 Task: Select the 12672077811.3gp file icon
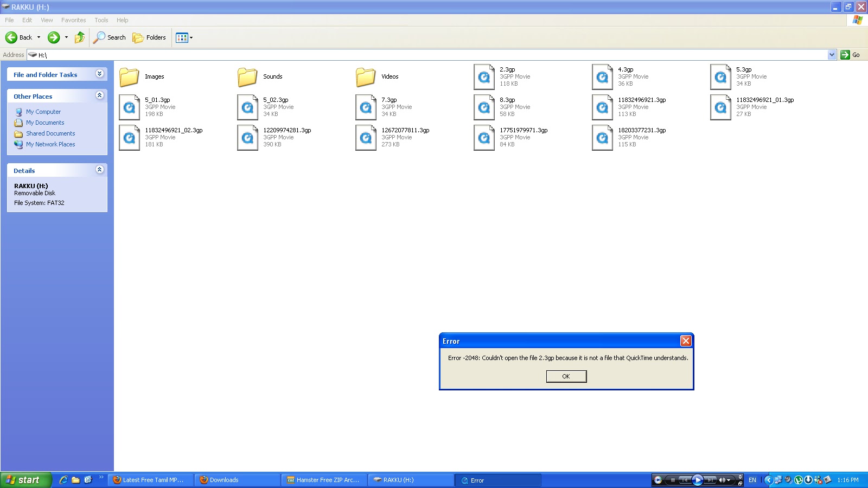click(x=366, y=138)
